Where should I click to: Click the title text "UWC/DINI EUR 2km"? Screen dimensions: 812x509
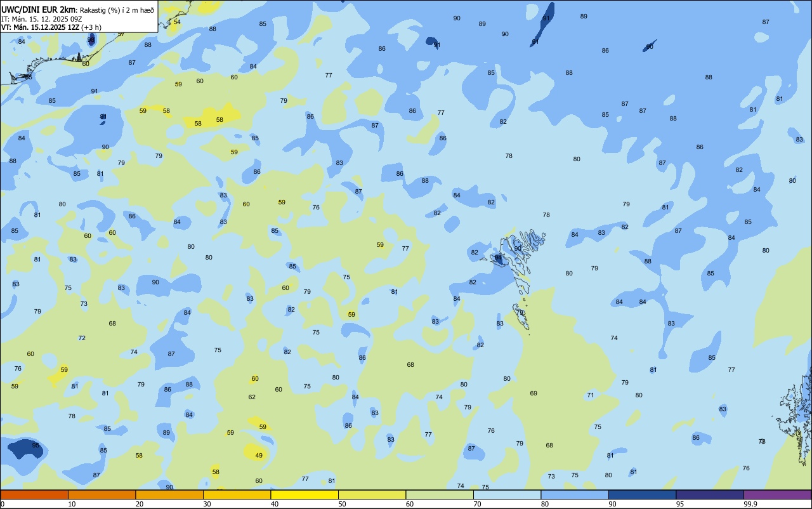click(x=38, y=9)
